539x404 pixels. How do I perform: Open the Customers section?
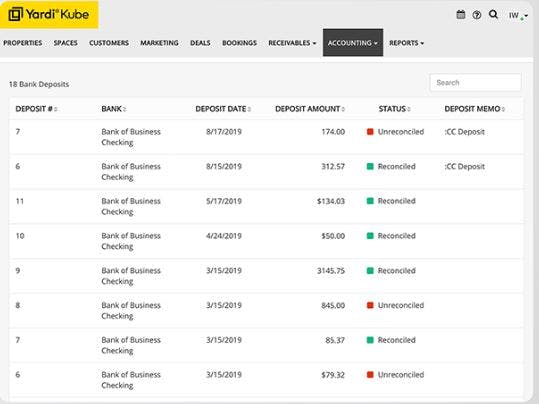click(109, 43)
